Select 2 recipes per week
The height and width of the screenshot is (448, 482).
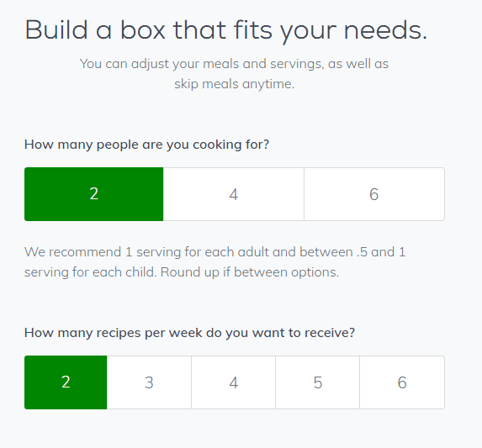coord(66,382)
